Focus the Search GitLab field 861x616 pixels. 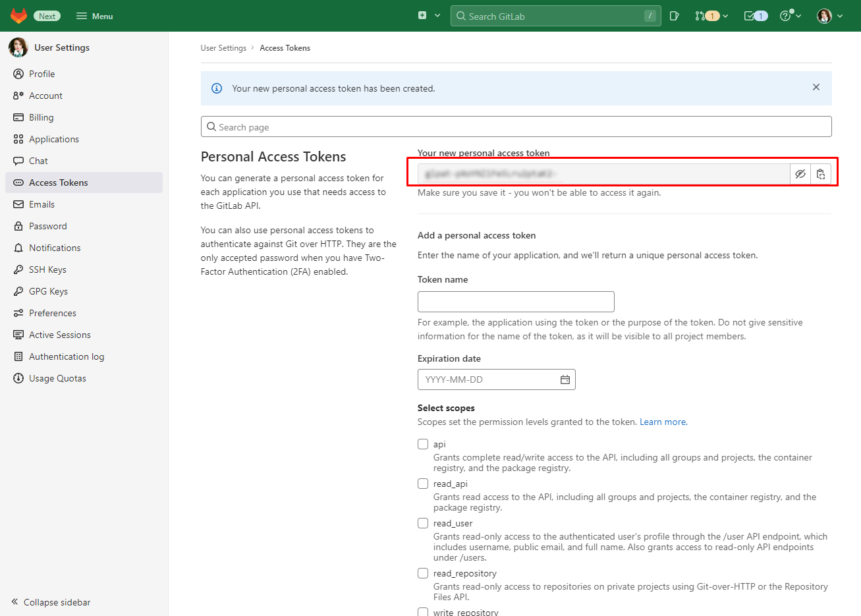coord(556,16)
